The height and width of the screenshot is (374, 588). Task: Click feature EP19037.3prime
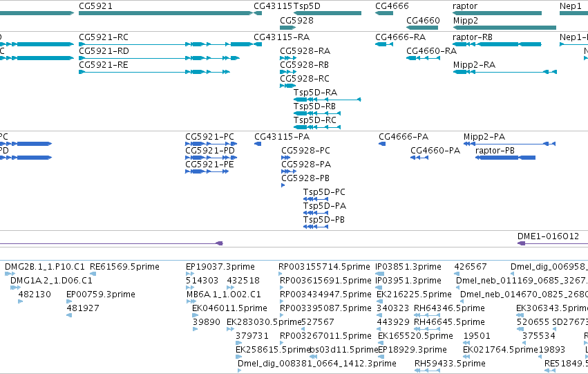click(x=220, y=267)
